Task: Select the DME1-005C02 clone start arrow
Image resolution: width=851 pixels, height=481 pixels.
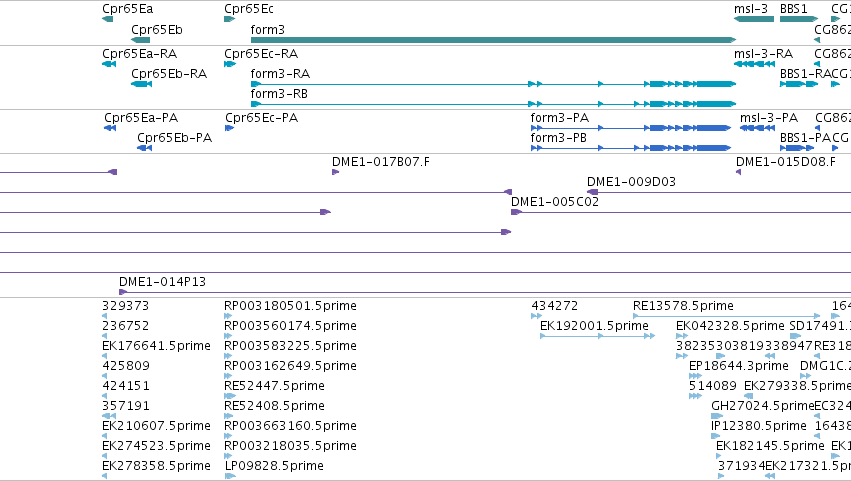Action: tap(516, 212)
